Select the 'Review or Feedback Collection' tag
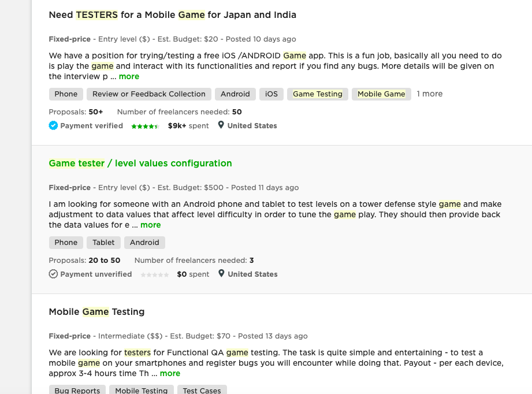The height and width of the screenshot is (394, 532). click(149, 94)
